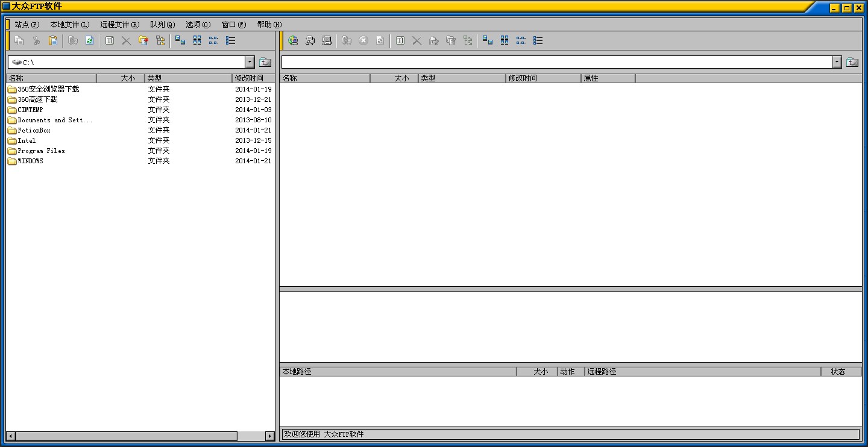Switch local pane to large icons view
Screen dimensions: 868x447
click(x=180, y=40)
